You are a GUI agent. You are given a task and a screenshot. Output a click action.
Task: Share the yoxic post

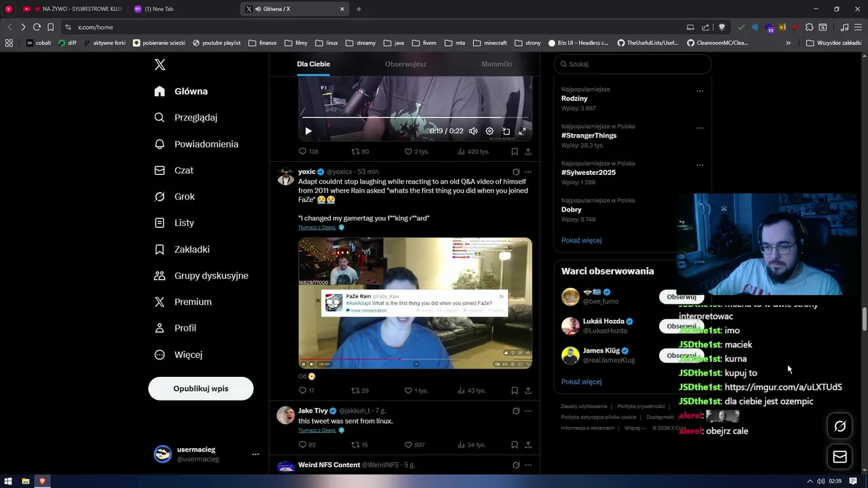click(x=528, y=390)
